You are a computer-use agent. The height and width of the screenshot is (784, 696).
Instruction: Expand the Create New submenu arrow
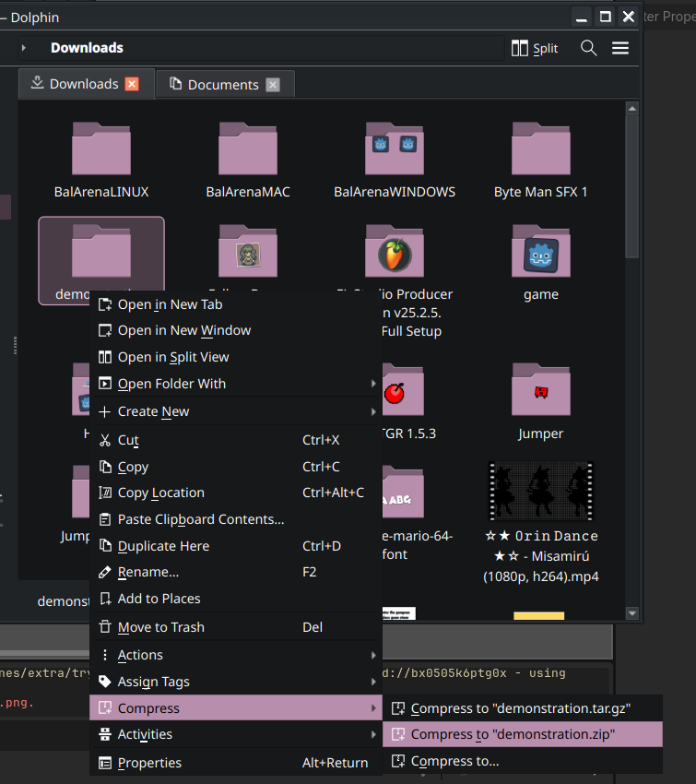(373, 411)
